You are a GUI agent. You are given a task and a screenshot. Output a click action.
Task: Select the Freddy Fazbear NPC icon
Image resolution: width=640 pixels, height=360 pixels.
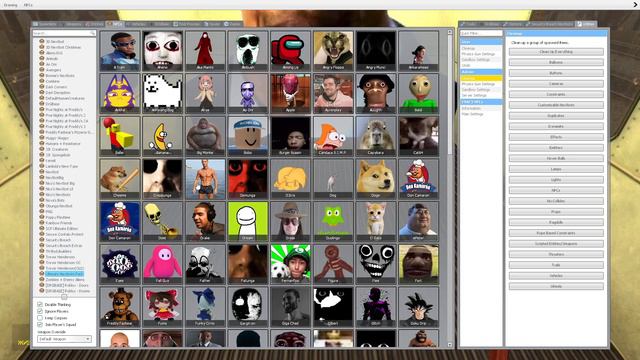click(x=120, y=307)
